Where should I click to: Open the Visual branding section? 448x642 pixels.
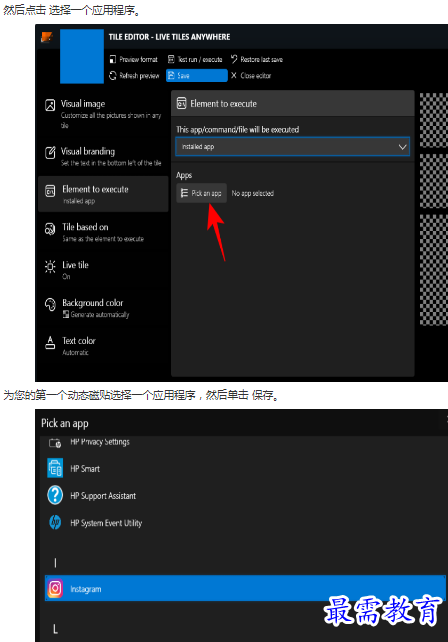click(x=103, y=156)
